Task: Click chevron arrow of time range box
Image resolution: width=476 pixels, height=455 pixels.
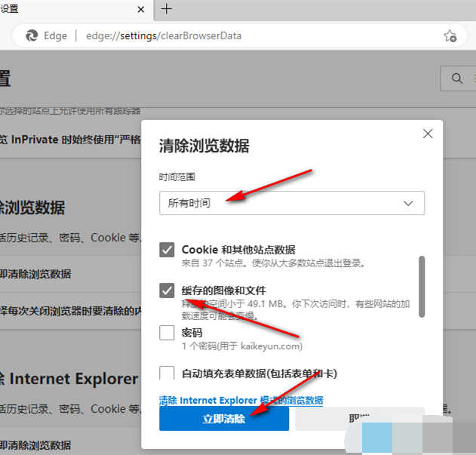Action: [x=408, y=203]
